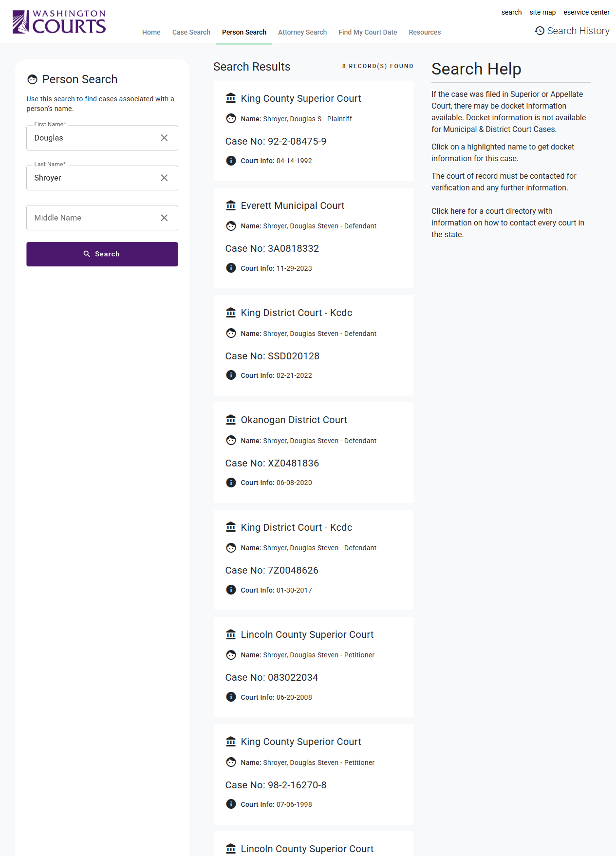
Task: Click the Washington Courts logo
Action: (x=59, y=22)
